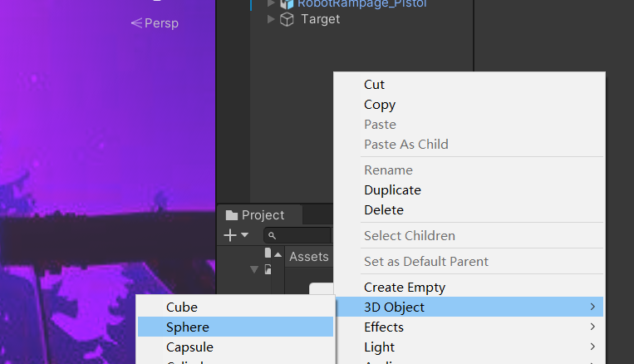Choose Duplicate from the context menu
This screenshot has height=364, width=634.
coord(392,190)
